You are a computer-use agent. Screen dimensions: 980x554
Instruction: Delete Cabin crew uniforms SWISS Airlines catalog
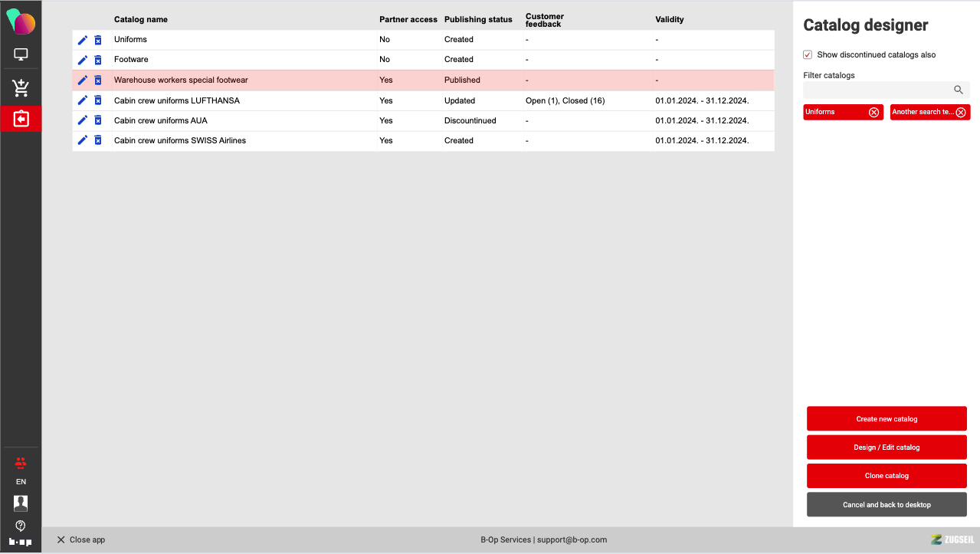[98, 140]
